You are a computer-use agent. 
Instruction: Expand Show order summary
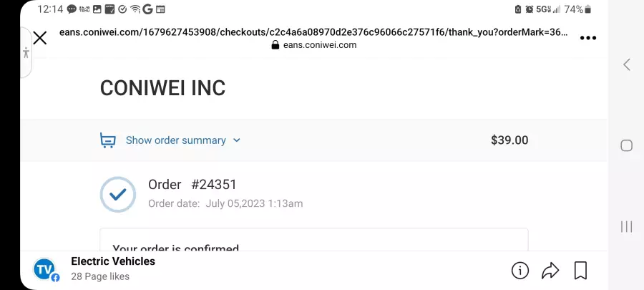pyautogui.click(x=176, y=140)
